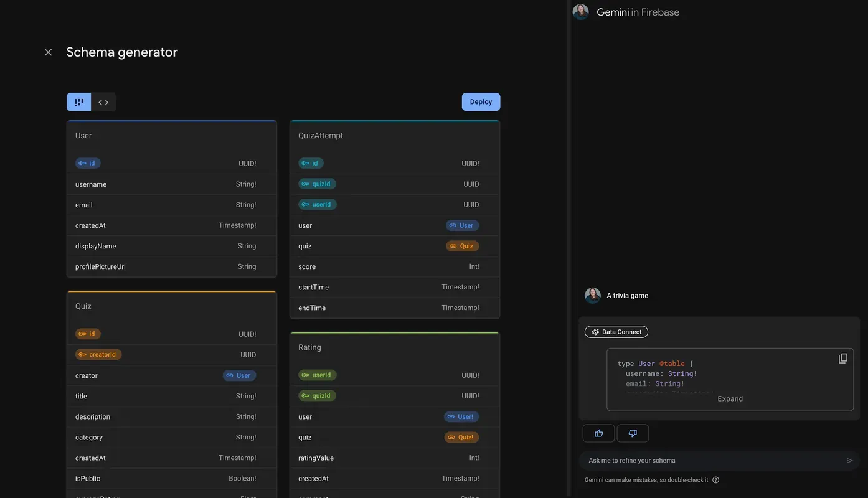This screenshot has width=868, height=498.
Task: Click the username field in User table
Action: [171, 184]
